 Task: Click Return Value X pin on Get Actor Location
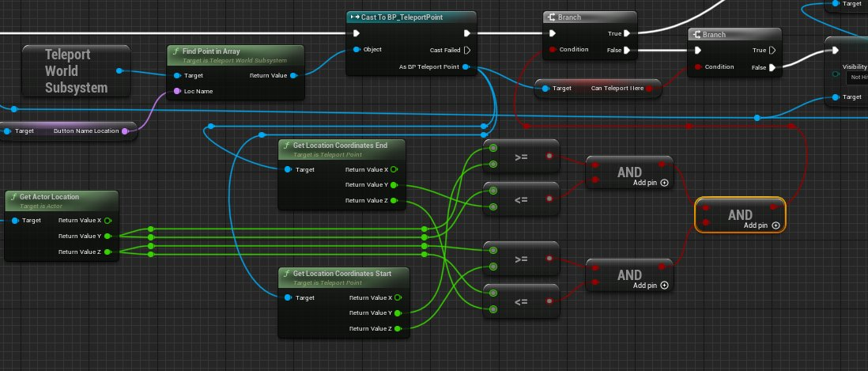(108, 221)
